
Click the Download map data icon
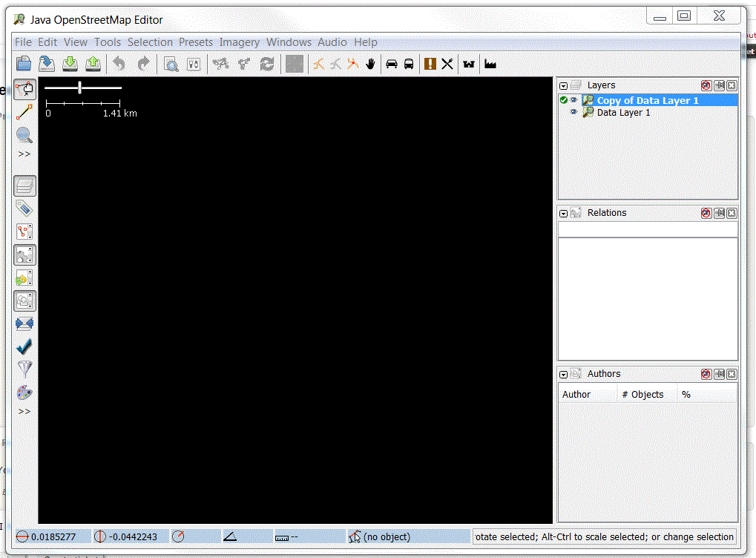pos(70,64)
